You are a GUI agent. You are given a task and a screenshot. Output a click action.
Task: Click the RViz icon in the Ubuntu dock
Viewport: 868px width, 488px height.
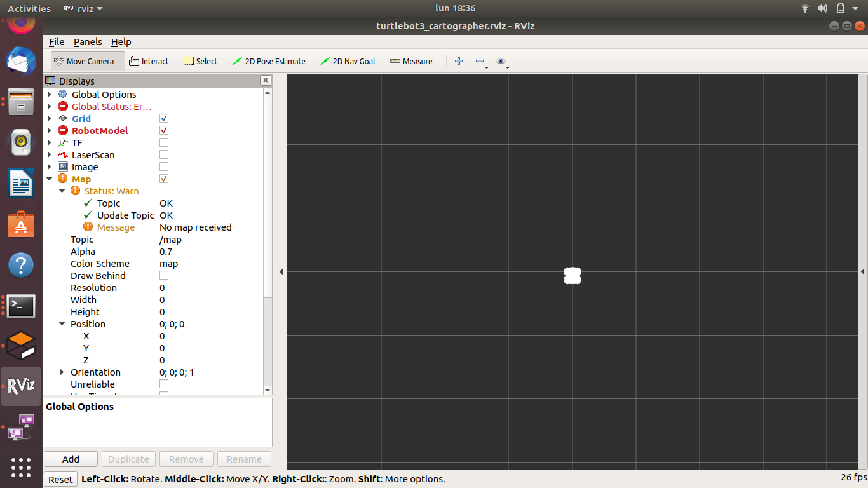coord(20,386)
